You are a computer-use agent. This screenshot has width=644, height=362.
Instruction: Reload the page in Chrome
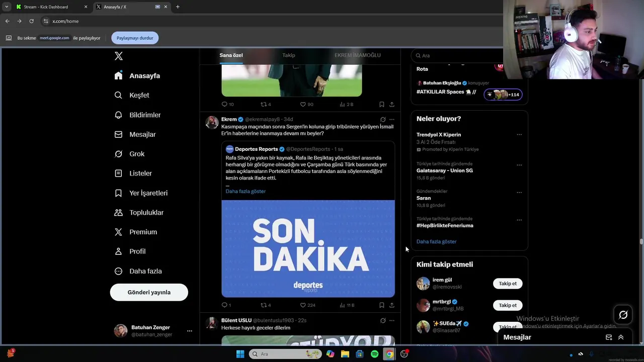click(x=31, y=21)
